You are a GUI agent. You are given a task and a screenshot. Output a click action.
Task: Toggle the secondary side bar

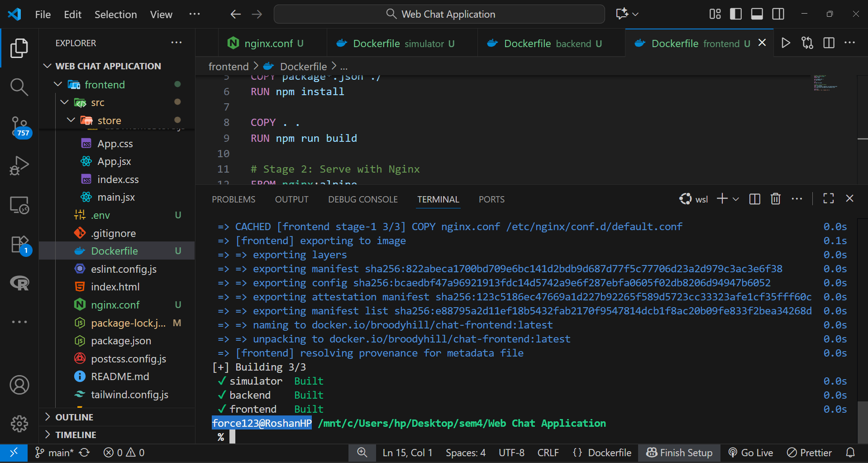point(778,14)
